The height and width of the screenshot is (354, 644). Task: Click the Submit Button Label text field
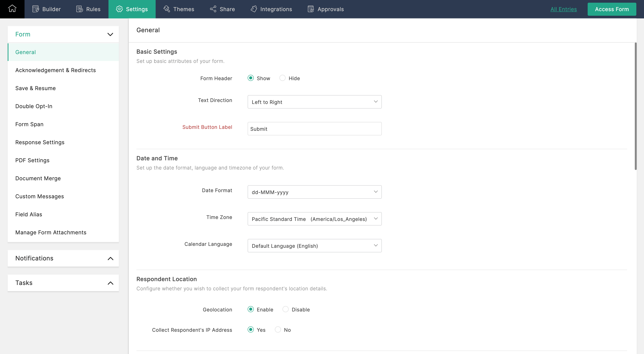tap(314, 129)
